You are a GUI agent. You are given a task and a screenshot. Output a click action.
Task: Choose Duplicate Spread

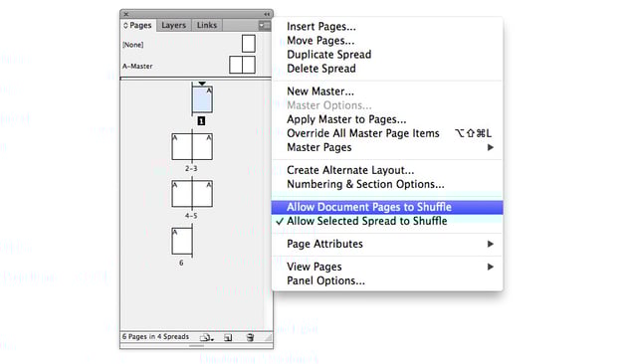[387, 55]
